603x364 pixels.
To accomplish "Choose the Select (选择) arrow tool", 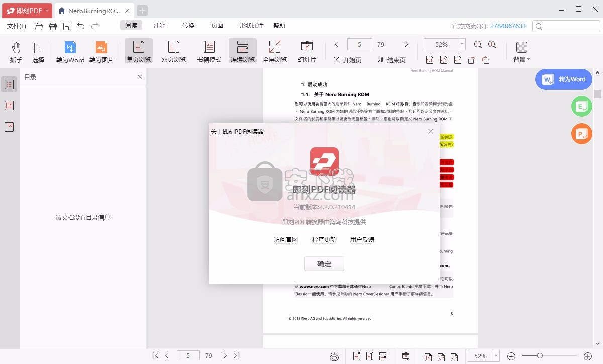I will (38, 52).
